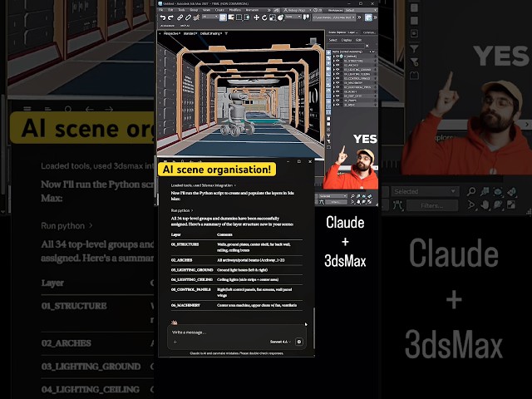532x399 pixels.
Task: Activate the Bind to Space Warp tool
Action: (196, 17)
